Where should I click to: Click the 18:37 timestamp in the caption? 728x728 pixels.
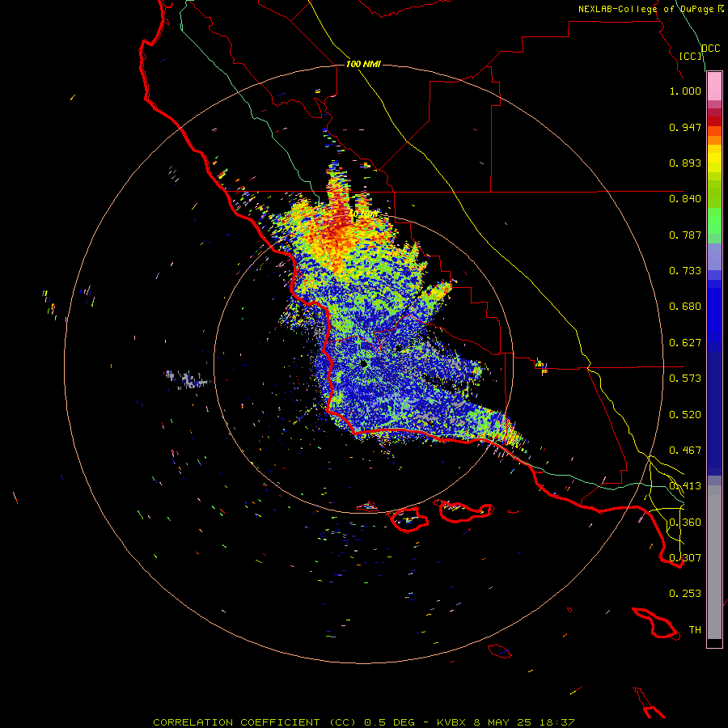tap(559, 722)
